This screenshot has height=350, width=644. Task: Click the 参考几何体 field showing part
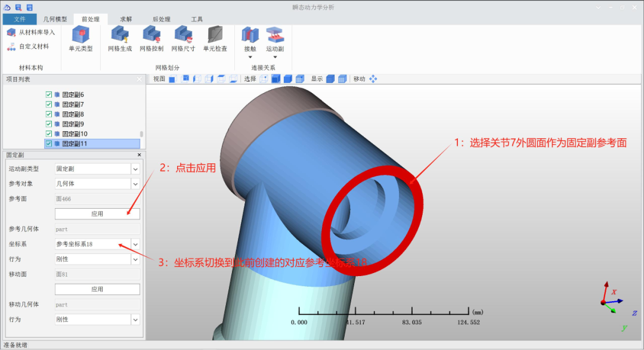[x=97, y=229]
